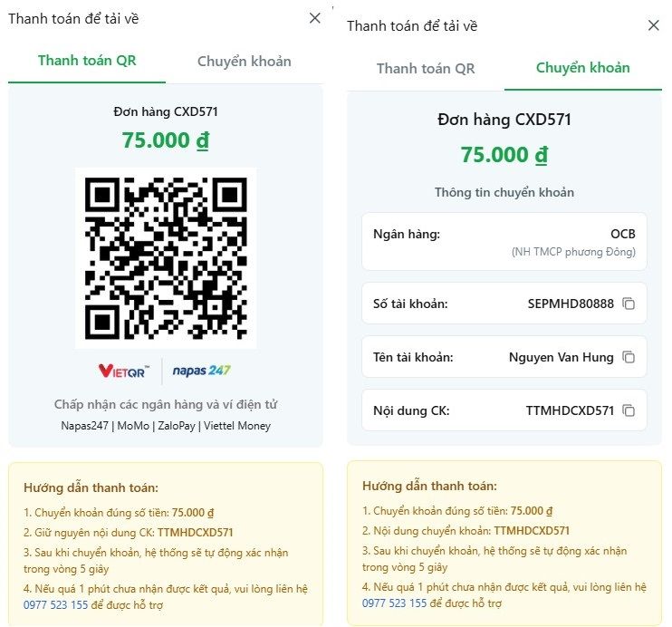Close the QR payment dialog
The width and height of the screenshot is (672, 627).
click(314, 18)
